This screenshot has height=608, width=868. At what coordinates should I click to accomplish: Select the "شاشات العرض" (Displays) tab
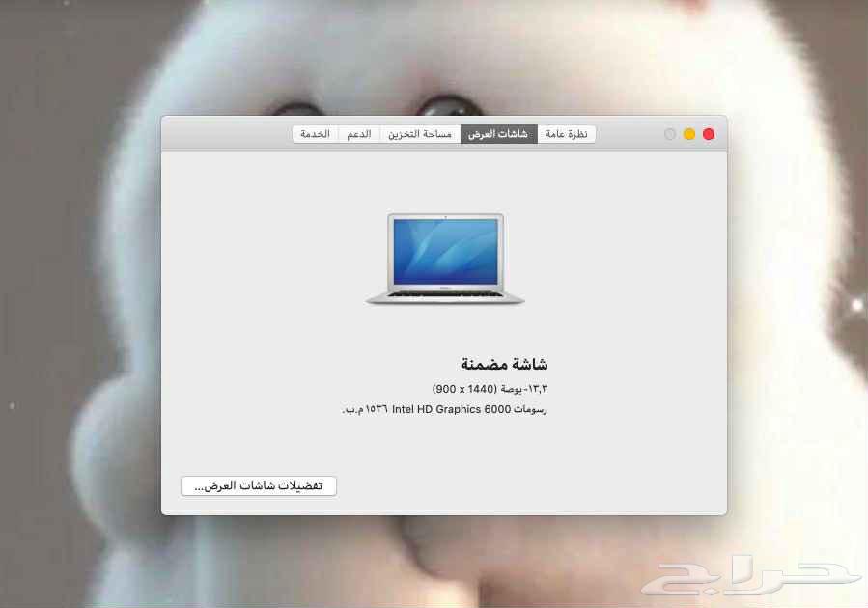pyautogui.click(x=498, y=133)
